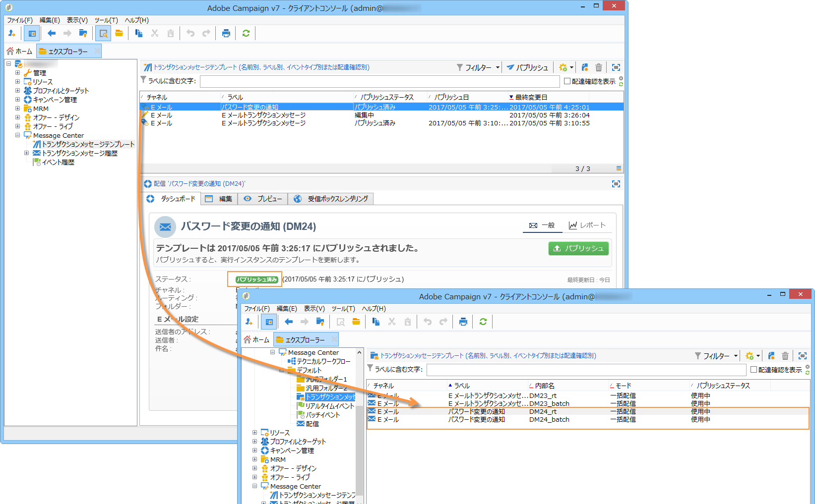Image resolution: width=815 pixels, height=504 pixels.
Task: Open ファイル(F) menu in the rear window
Action: tap(20, 20)
